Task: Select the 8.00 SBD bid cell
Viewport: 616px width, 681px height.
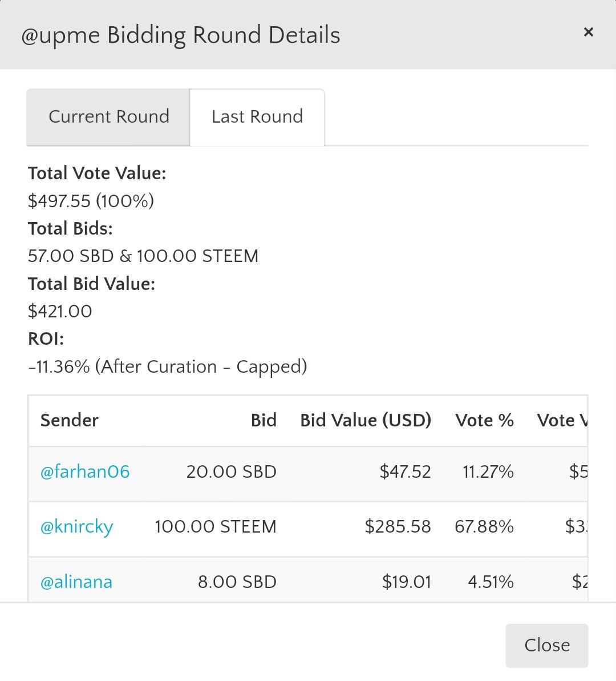Action: (237, 582)
